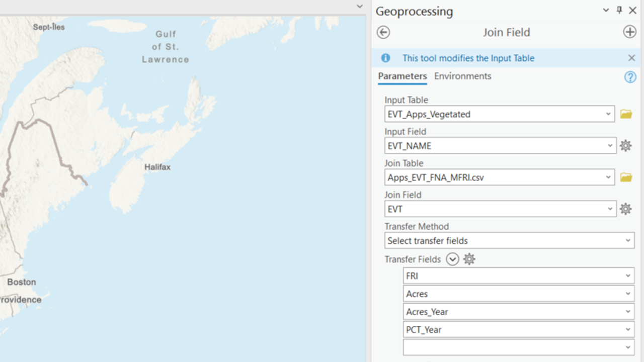
Task: Click the Join Field help icon
Action: pyautogui.click(x=630, y=76)
